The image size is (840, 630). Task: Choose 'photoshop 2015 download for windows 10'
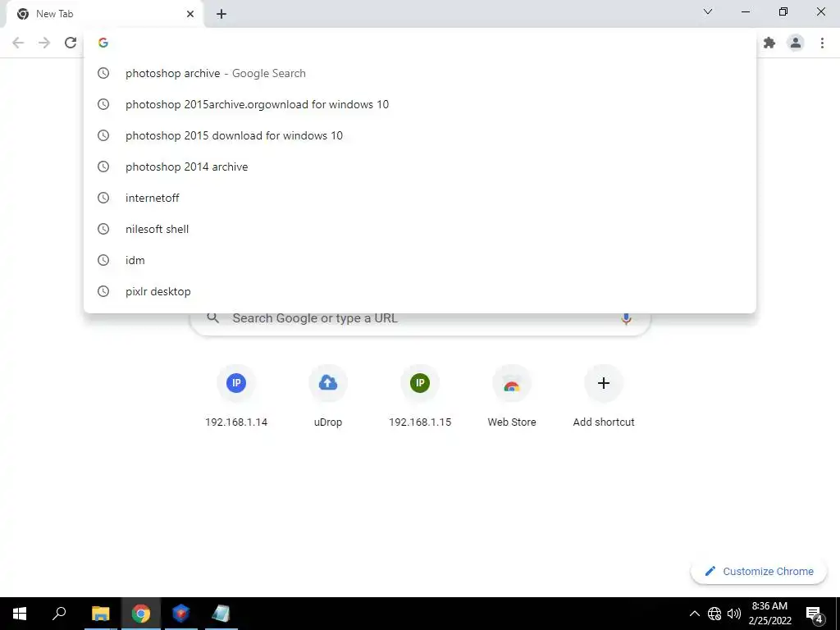[x=420, y=135]
